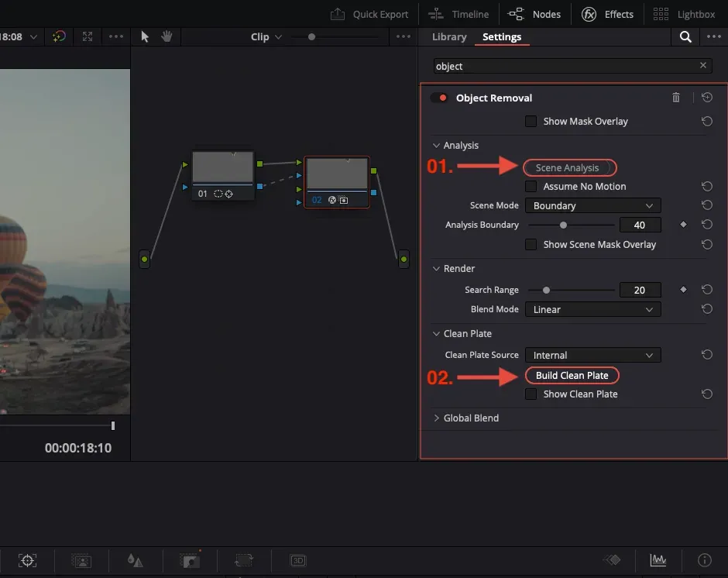Open Quick Export
The image size is (728, 578).
coord(369,15)
